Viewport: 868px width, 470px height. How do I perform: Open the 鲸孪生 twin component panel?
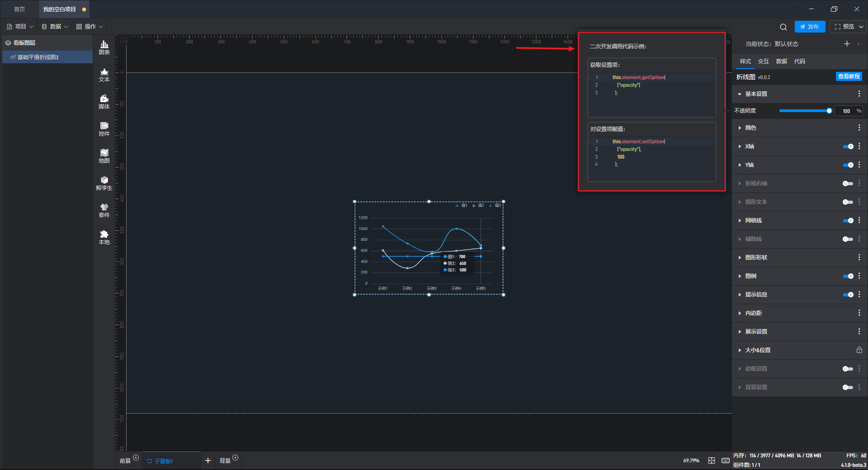pyautogui.click(x=104, y=183)
